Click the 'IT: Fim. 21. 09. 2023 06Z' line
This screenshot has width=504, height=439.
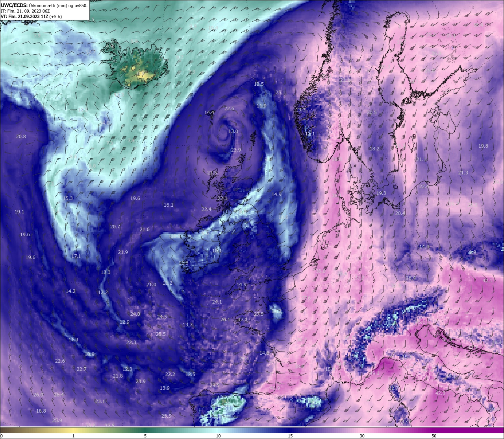25,11
